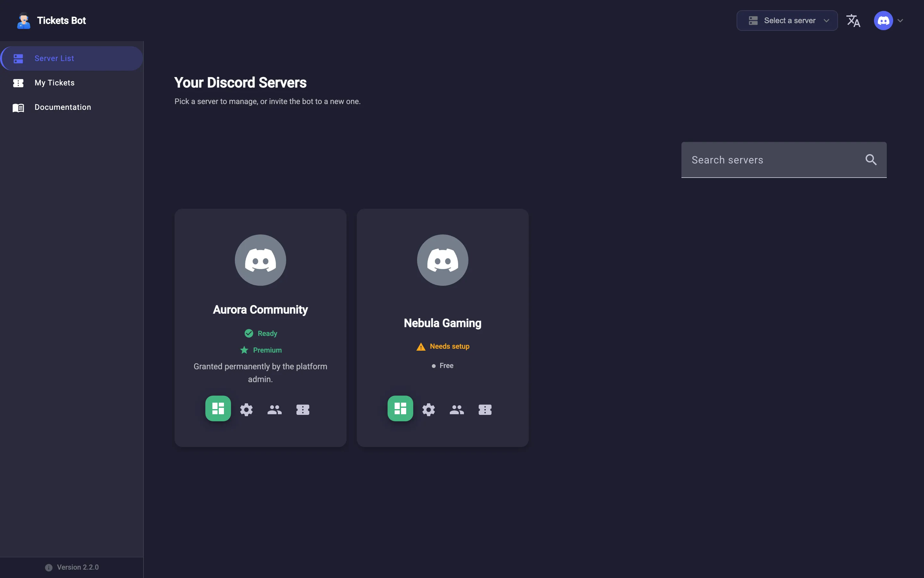
Task: Open Nebula Gaming tickets icon
Action: point(485,409)
